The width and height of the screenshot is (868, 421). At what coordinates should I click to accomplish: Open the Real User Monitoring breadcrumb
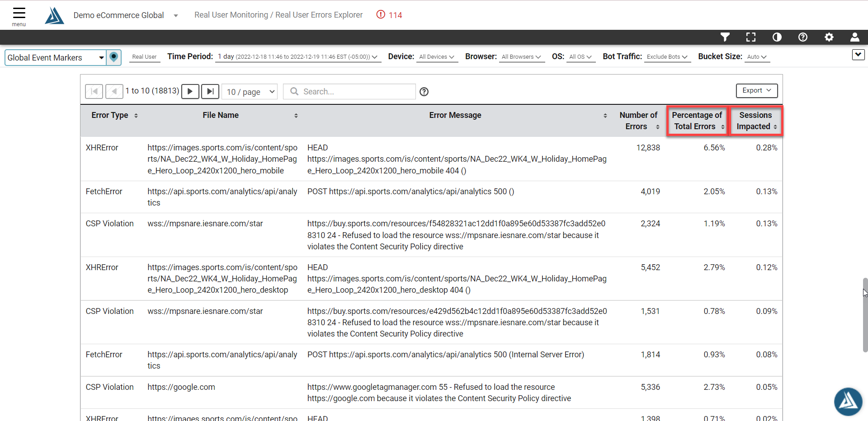[x=231, y=15]
